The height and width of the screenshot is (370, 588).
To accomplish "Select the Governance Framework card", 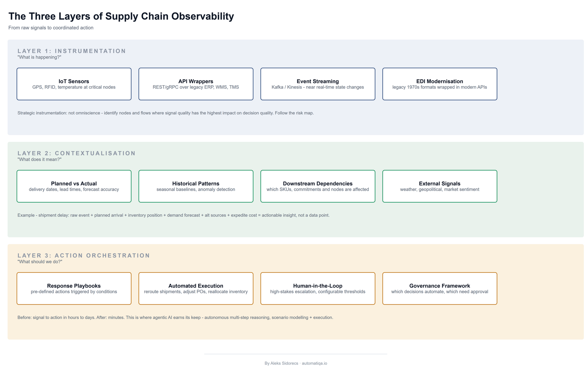I will pos(440,288).
